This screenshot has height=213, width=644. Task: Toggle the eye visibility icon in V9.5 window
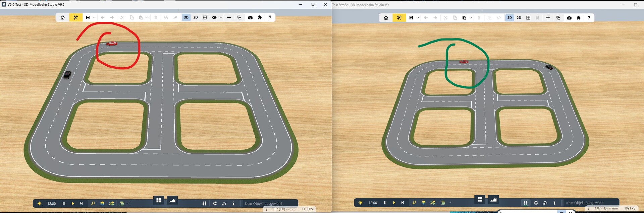pyautogui.click(x=214, y=17)
